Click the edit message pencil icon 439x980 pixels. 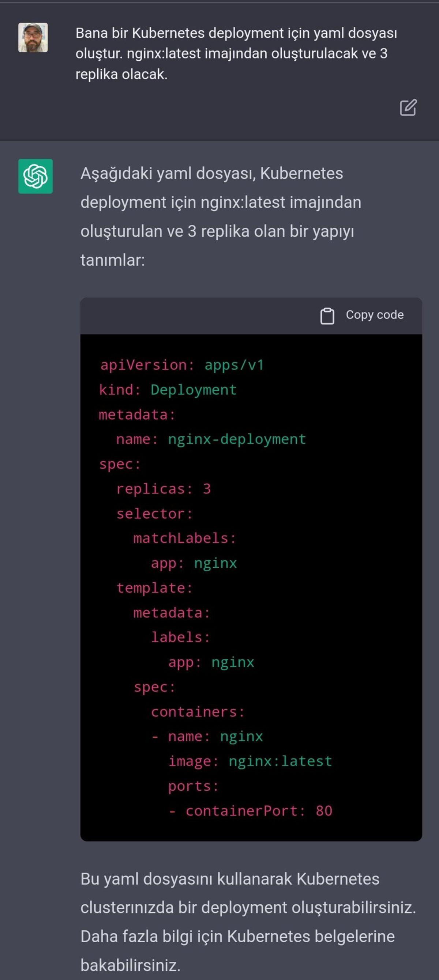click(x=408, y=107)
